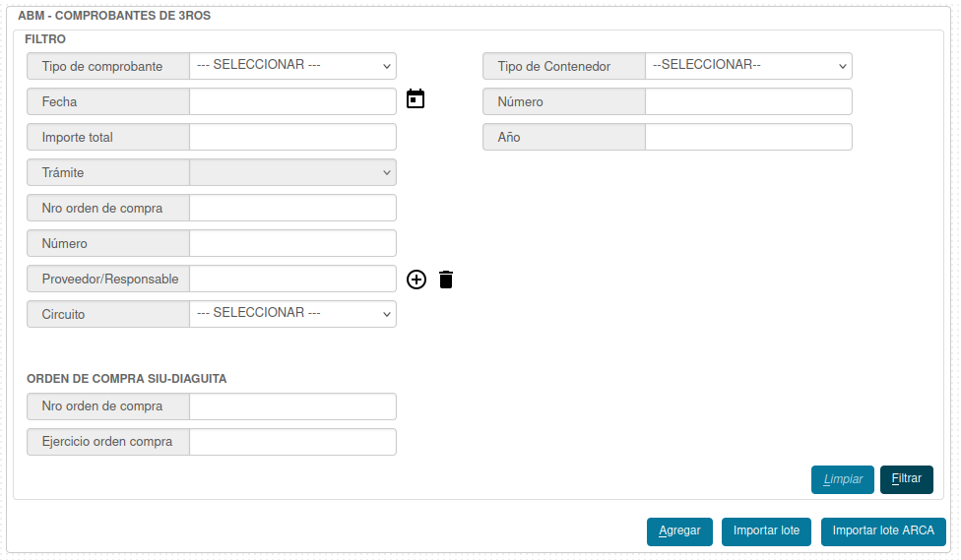Expand the Tipo de Contenedor dropdown
Viewport: 961px width, 560px height.
[x=748, y=66]
